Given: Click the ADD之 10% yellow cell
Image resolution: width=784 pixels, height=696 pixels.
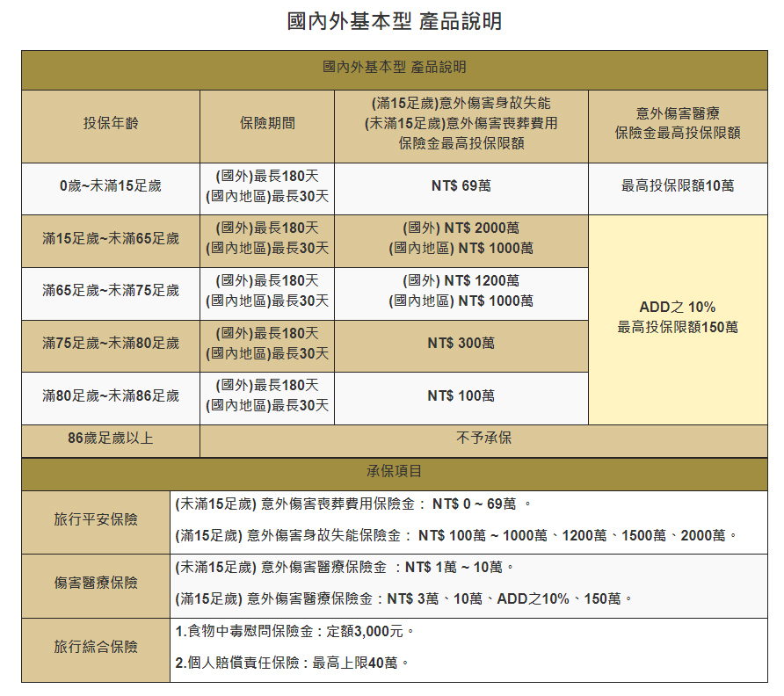Looking at the screenshot, I should 678,317.
